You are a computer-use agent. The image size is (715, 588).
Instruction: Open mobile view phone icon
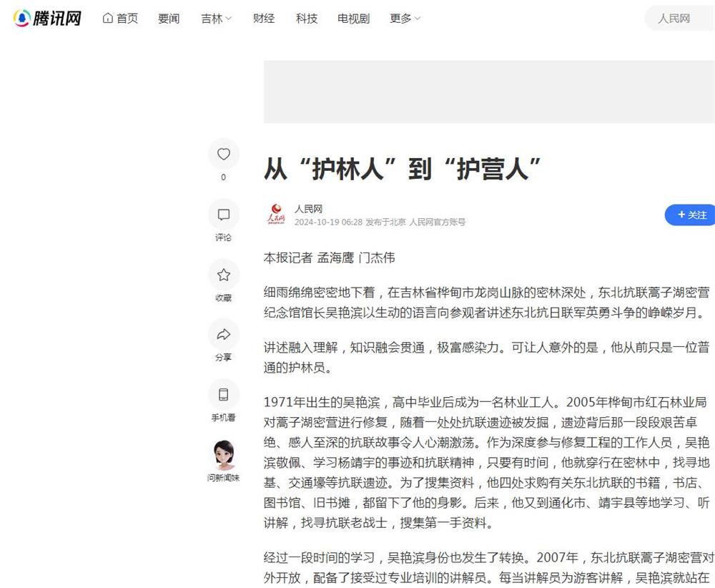click(223, 394)
